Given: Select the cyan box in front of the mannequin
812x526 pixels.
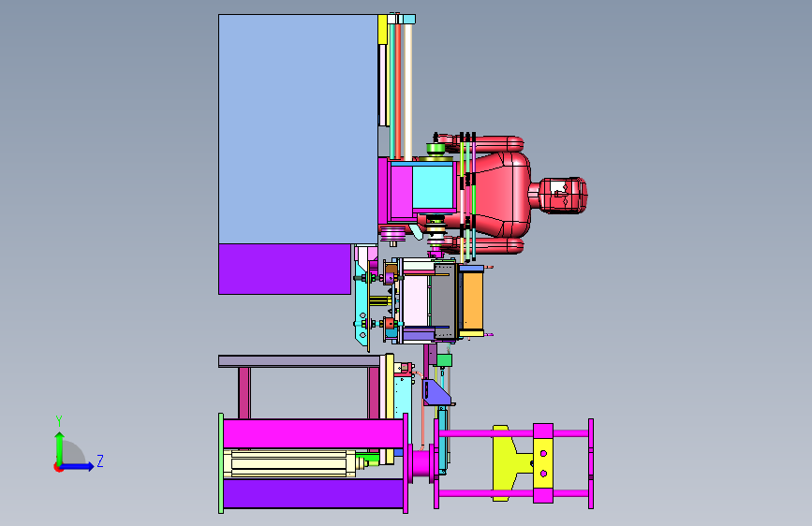Looking at the screenshot, I should point(433,187).
